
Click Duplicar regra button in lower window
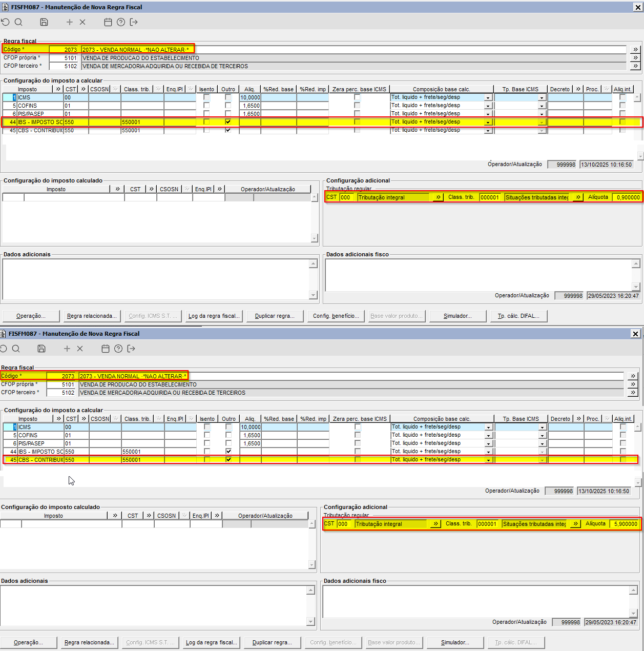(272, 642)
